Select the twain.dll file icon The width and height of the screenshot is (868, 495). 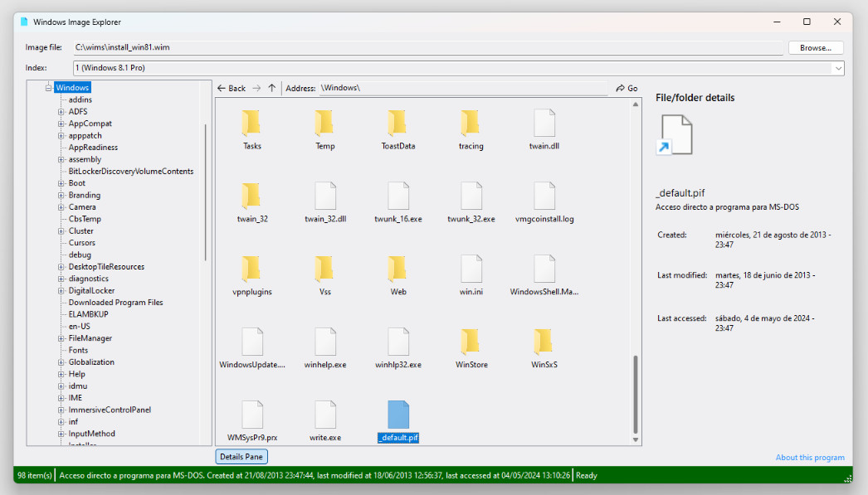[544, 122]
